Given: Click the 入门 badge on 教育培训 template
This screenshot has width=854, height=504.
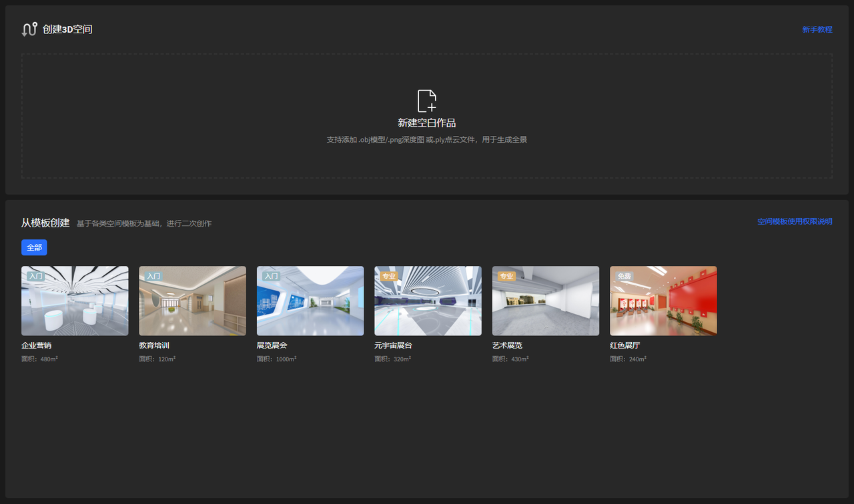Looking at the screenshot, I should (x=153, y=276).
